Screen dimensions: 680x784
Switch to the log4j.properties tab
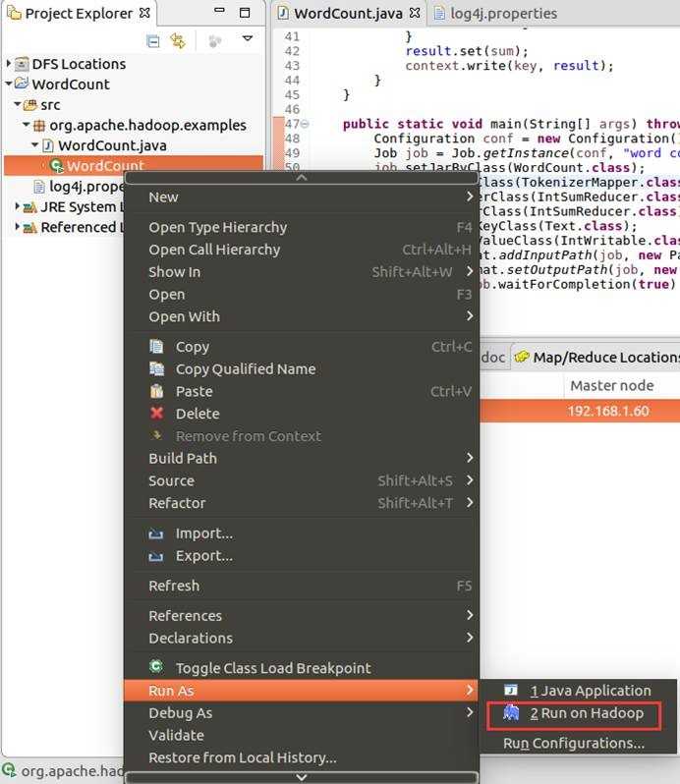click(x=496, y=14)
